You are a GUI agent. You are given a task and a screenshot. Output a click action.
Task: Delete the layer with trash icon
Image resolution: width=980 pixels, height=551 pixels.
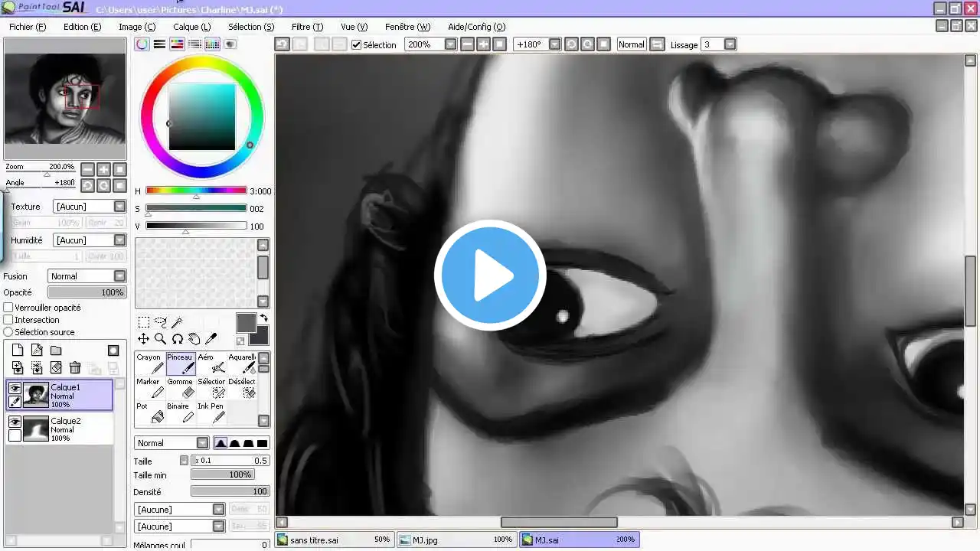coord(75,368)
